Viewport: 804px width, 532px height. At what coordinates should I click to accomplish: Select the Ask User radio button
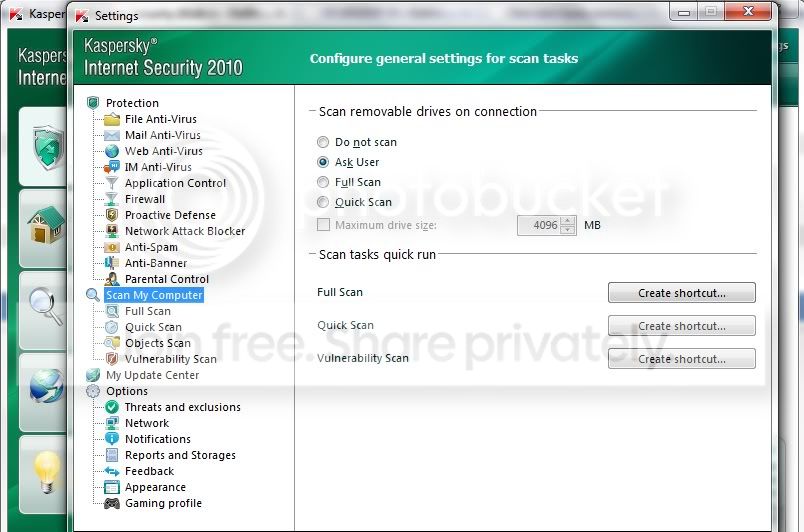point(323,162)
